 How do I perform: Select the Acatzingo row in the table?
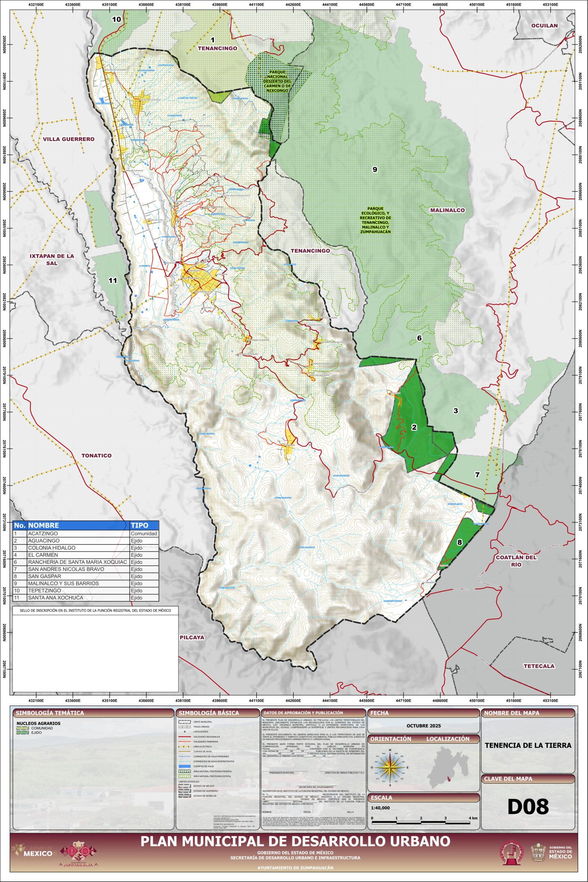[x=85, y=533]
